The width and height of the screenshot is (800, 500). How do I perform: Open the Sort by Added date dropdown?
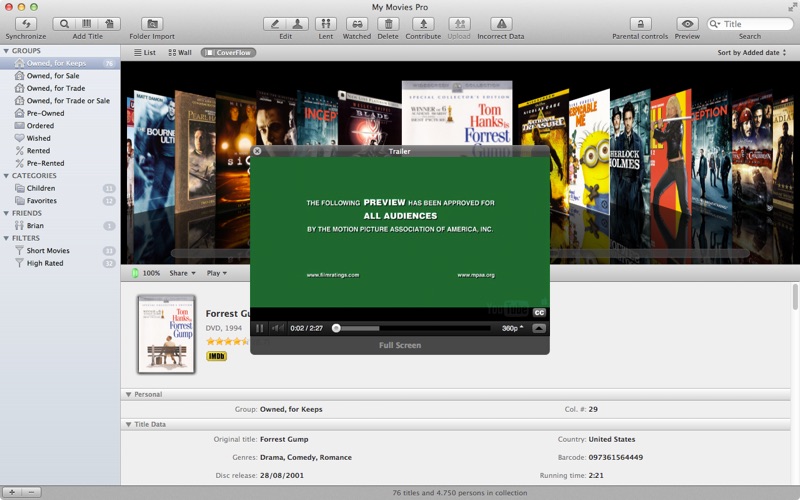click(x=752, y=53)
